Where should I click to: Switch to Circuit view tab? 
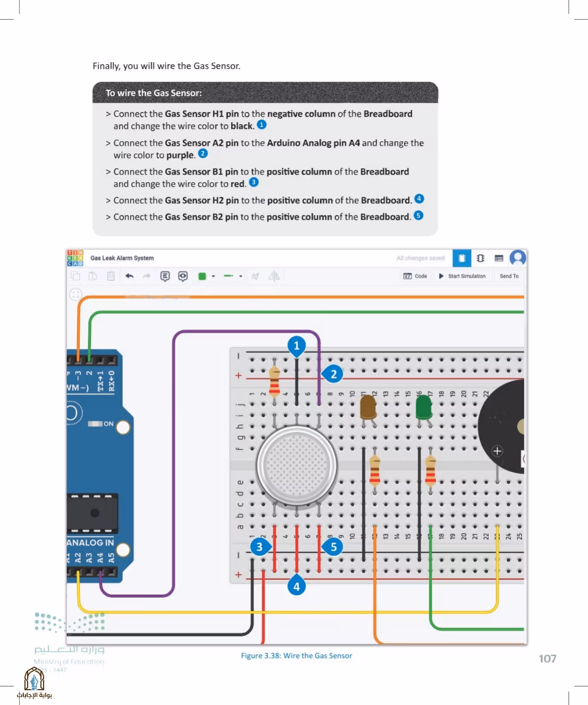coord(462,258)
